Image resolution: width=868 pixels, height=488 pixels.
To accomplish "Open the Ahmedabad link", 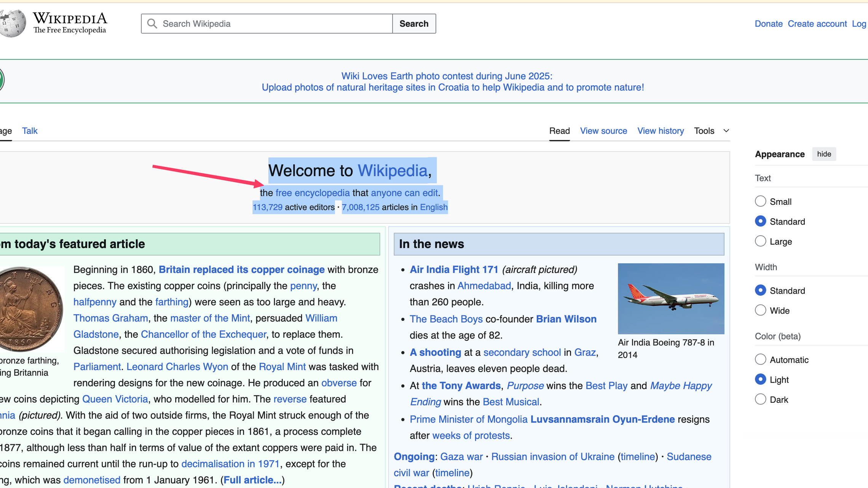I will 484,286.
